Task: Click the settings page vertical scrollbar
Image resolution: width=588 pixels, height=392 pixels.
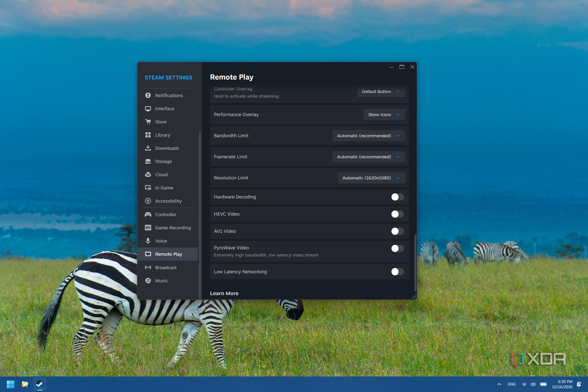Action: point(415,263)
